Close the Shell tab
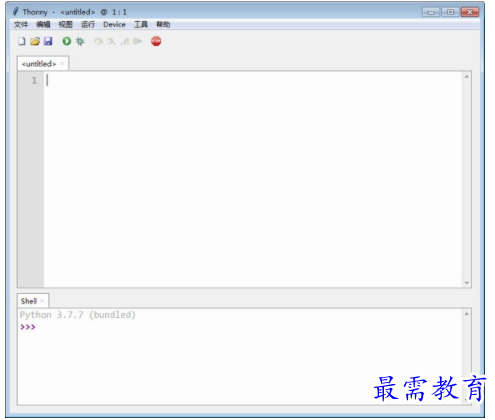Viewport: 495px width, 420px height. 42,301
